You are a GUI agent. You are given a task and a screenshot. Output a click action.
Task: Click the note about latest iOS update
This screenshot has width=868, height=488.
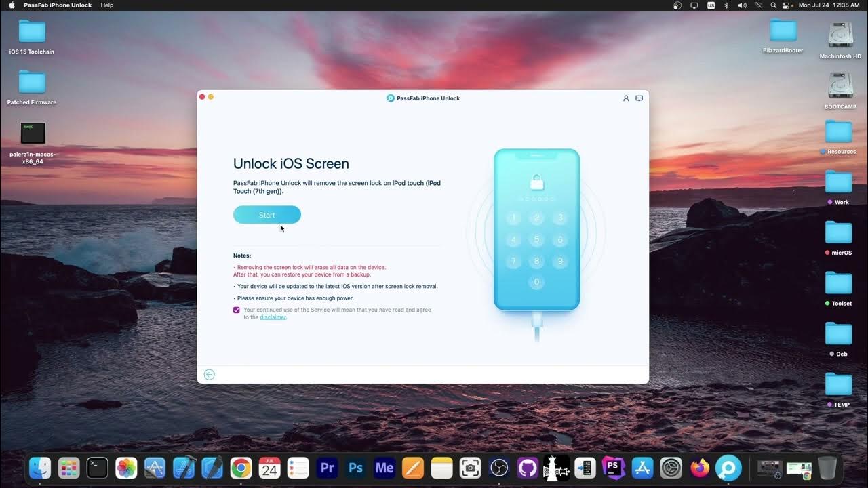click(336, 286)
